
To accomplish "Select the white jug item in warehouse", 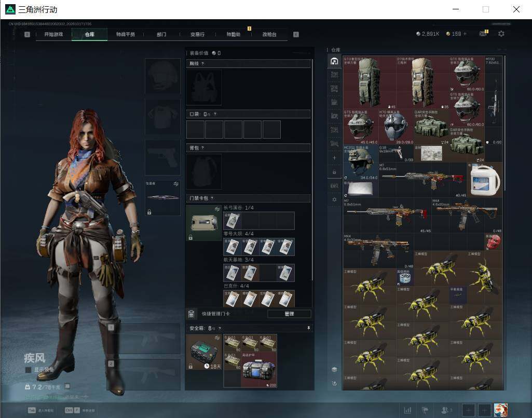I will pyautogui.click(x=485, y=180).
